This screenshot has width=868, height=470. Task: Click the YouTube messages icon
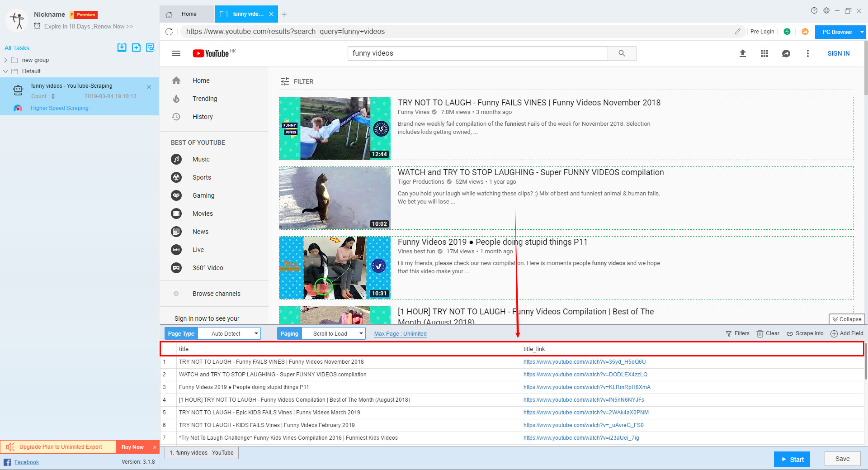tap(786, 53)
